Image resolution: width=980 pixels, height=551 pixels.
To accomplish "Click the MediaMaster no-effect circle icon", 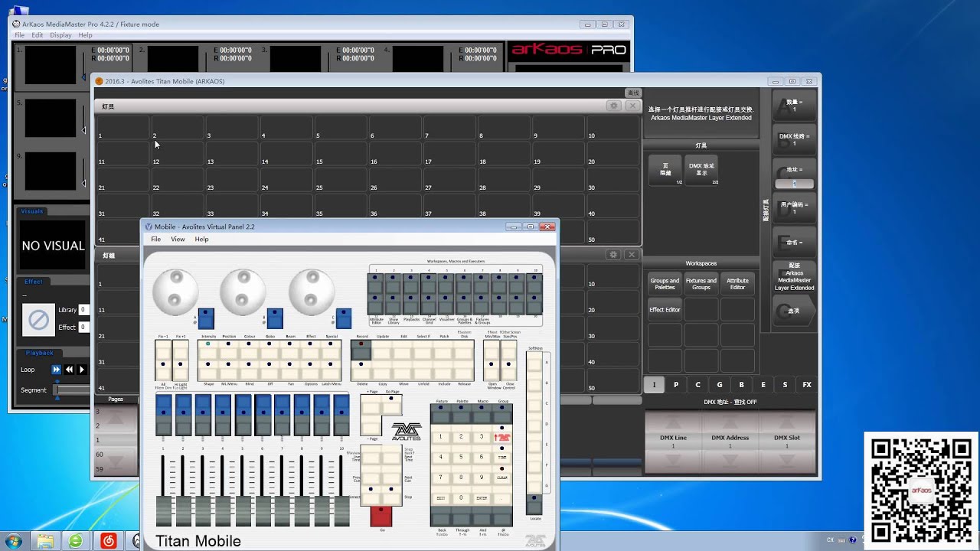I will pos(38,320).
